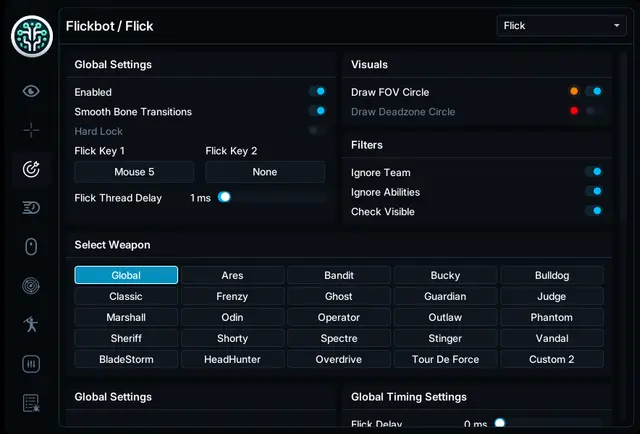This screenshot has width=640, height=434.
Task: Choose the Operator weapon profile
Action: 339,317
